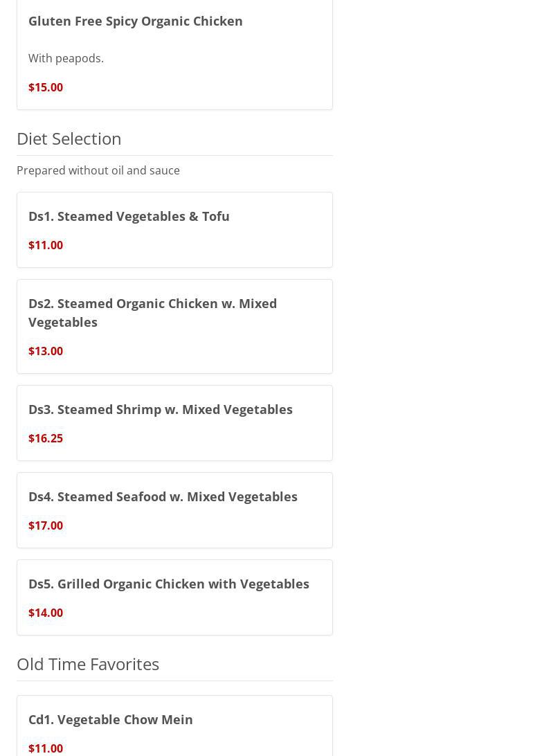Click divider line beneath Old Time Favorites heading
Image resolution: width=533 pixels, height=756 pixels.
(x=174, y=681)
